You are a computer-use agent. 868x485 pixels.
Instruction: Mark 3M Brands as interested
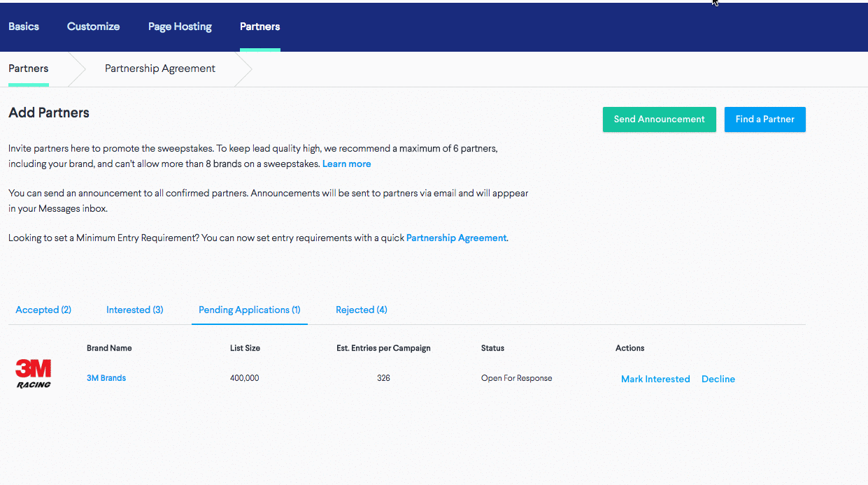[x=655, y=379]
